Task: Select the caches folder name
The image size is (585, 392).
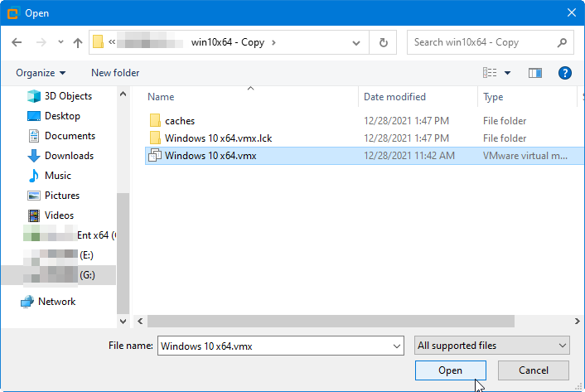Action: click(x=180, y=121)
